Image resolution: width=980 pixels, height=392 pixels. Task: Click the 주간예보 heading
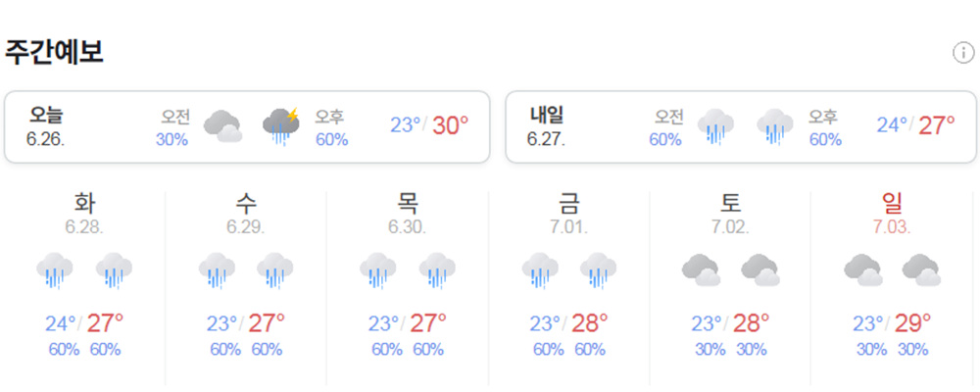tap(54, 53)
